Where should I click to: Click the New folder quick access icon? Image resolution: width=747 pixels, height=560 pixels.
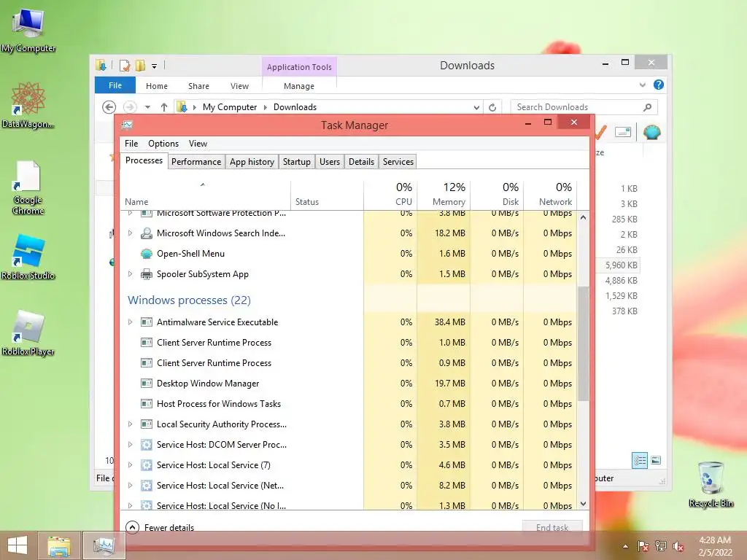coord(140,65)
